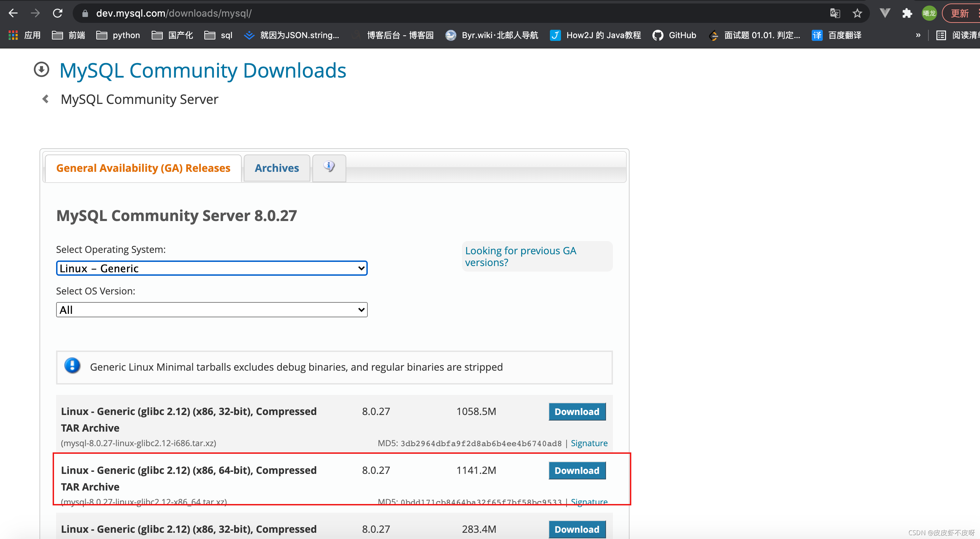Click the 1058.5M file size value

pos(476,412)
